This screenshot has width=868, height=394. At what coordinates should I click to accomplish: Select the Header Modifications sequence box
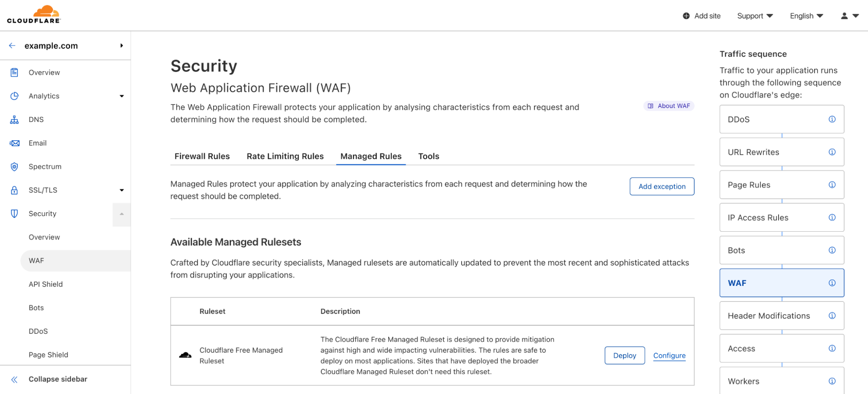click(782, 315)
